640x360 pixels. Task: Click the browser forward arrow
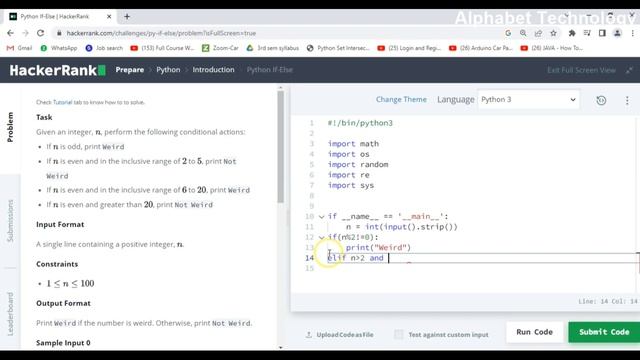point(25,33)
